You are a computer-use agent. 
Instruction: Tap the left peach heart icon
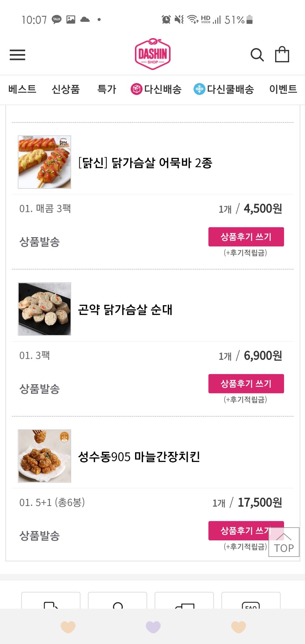[68, 627]
